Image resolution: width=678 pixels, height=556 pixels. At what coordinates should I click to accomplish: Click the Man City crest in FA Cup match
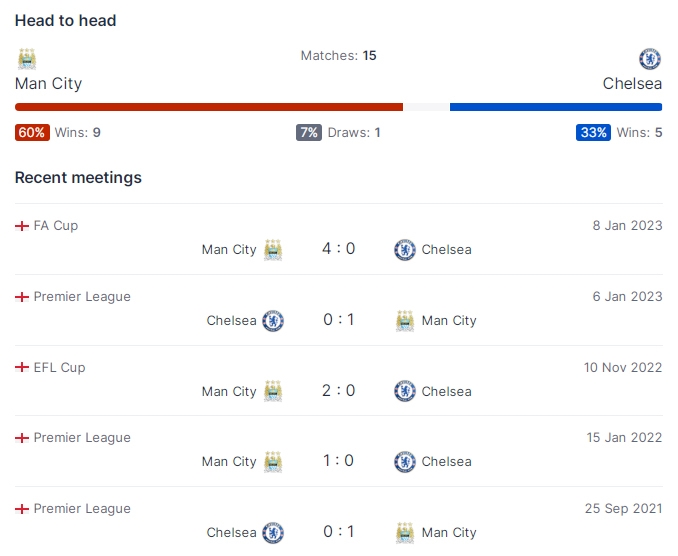(273, 250)
